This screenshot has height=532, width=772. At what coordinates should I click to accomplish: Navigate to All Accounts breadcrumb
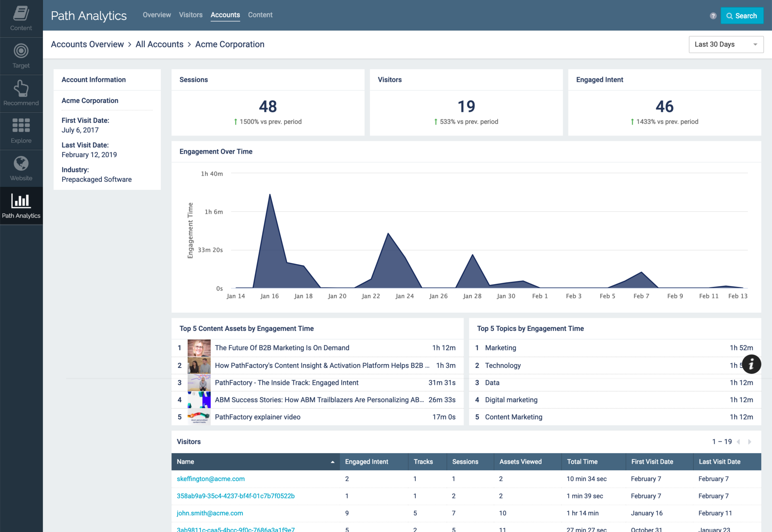pos(159,44)
